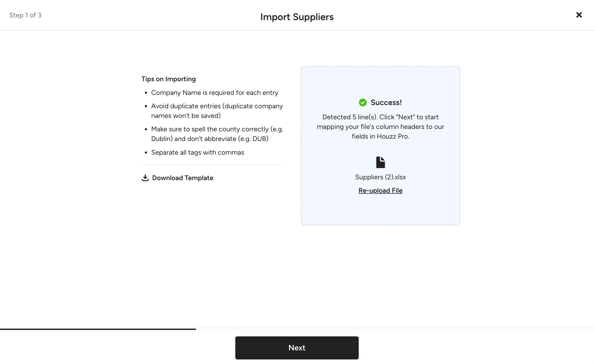The height and width of the screenshot is (364, 594).
Task: Click the Step 1 of 3 indicator
Action: point(25,15)
